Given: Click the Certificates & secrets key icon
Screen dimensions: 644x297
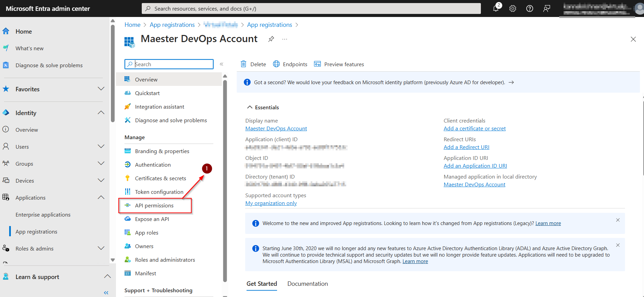Looking at the screenshot, I should 128,178.
